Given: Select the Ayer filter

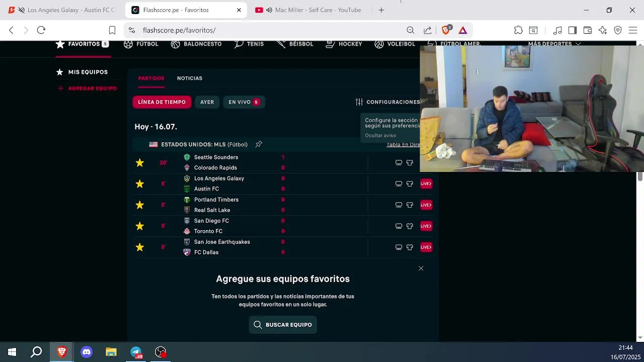Looking at the screenshot, I should (x=207, y=102).
